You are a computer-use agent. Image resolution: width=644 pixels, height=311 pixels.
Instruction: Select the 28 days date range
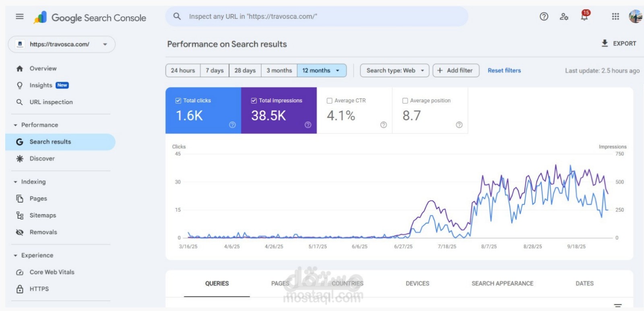coord(245,70)
